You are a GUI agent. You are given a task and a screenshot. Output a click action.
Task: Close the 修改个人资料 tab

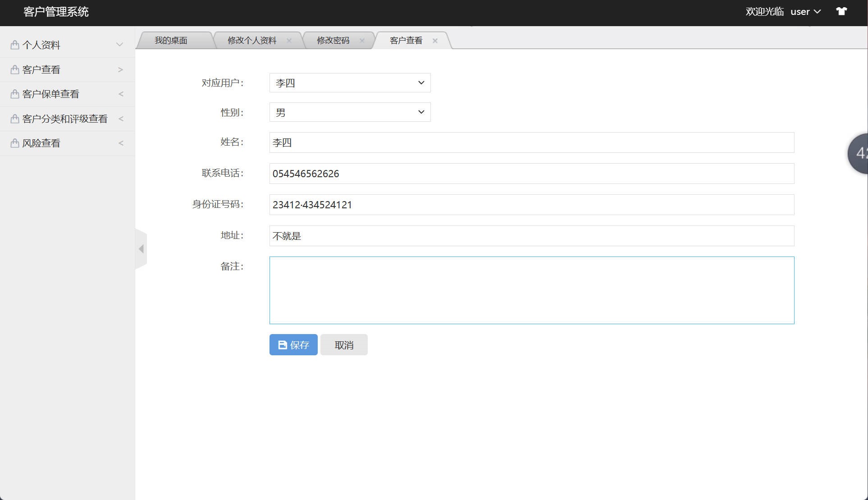point(290,40)
